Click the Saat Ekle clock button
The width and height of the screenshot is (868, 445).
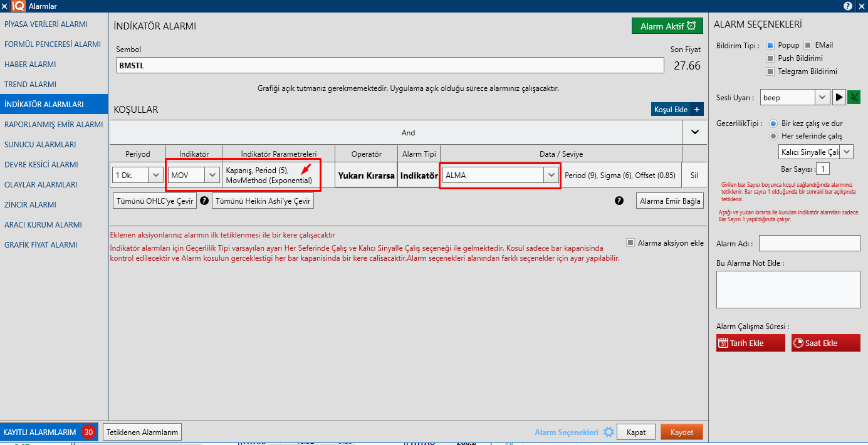(825, 343)
